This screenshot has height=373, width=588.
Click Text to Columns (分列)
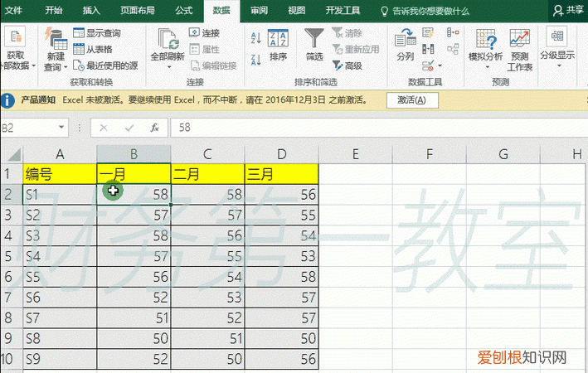click(405, 45)
